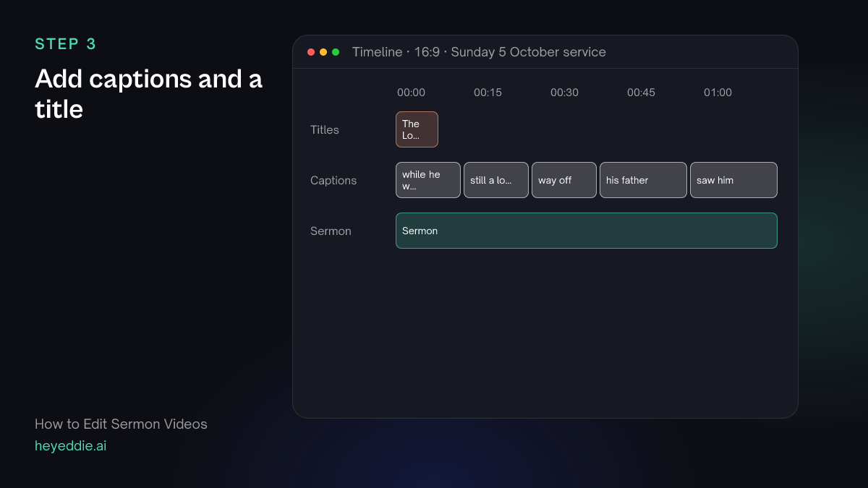The height and width of the screenshot is (488, 868).
Task: Select the Titles track label
Action: point(325,129)
